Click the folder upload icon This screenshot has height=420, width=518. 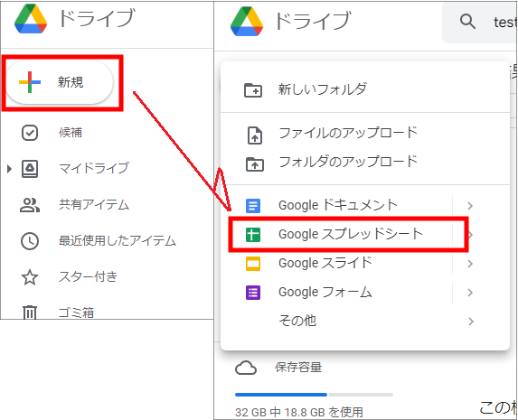coord(255,164)
